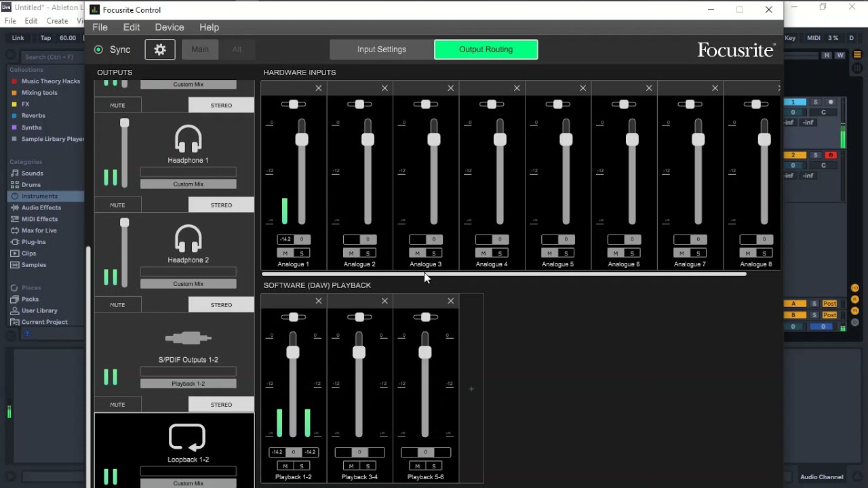
Task: Remove the Analogue 3 channel with X
Action: pyautogui.click(x=451, y=88)
